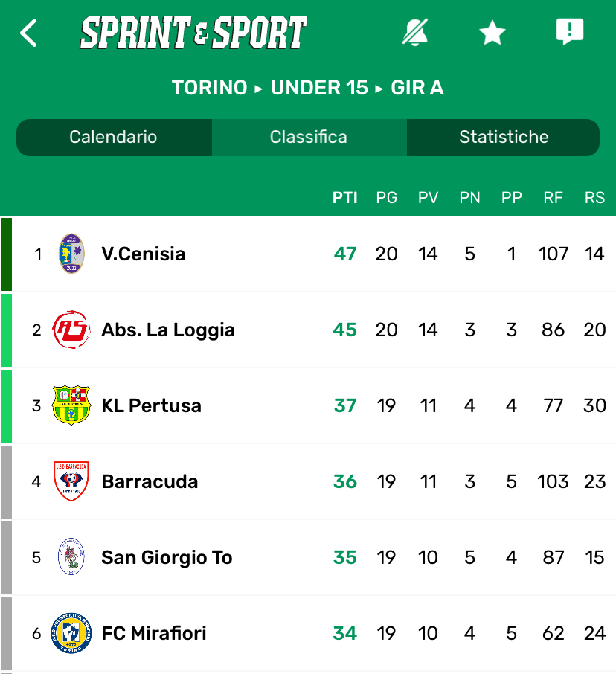Tap the San Giorgio To crest
This screenshot has height=674, width=616.
[71, 557]
